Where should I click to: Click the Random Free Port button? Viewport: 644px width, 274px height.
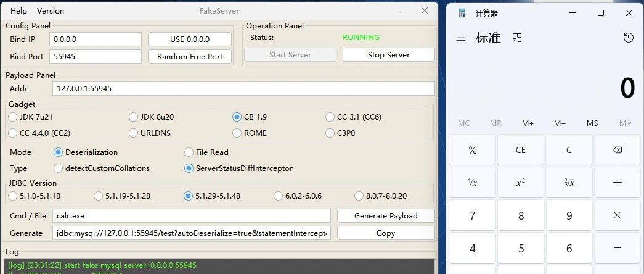tap(190, 57)
